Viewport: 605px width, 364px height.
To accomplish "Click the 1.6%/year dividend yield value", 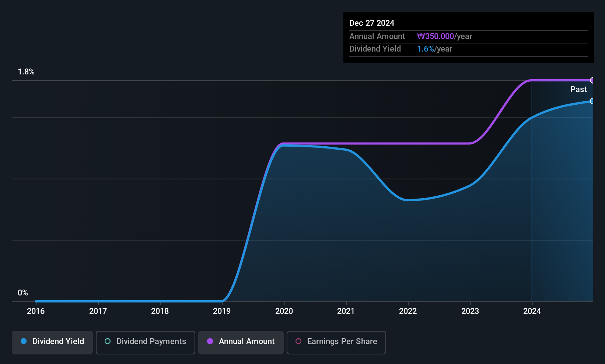I will tap(434, 49).
